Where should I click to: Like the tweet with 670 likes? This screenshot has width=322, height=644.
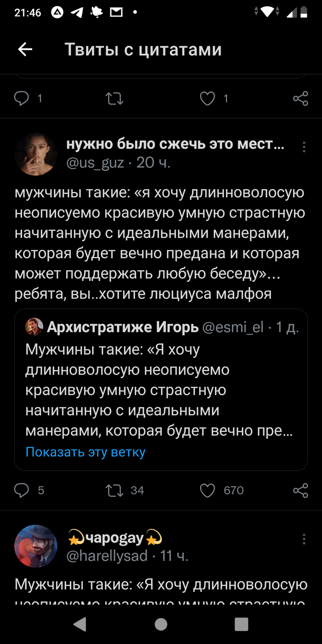(x=208, y=490)
